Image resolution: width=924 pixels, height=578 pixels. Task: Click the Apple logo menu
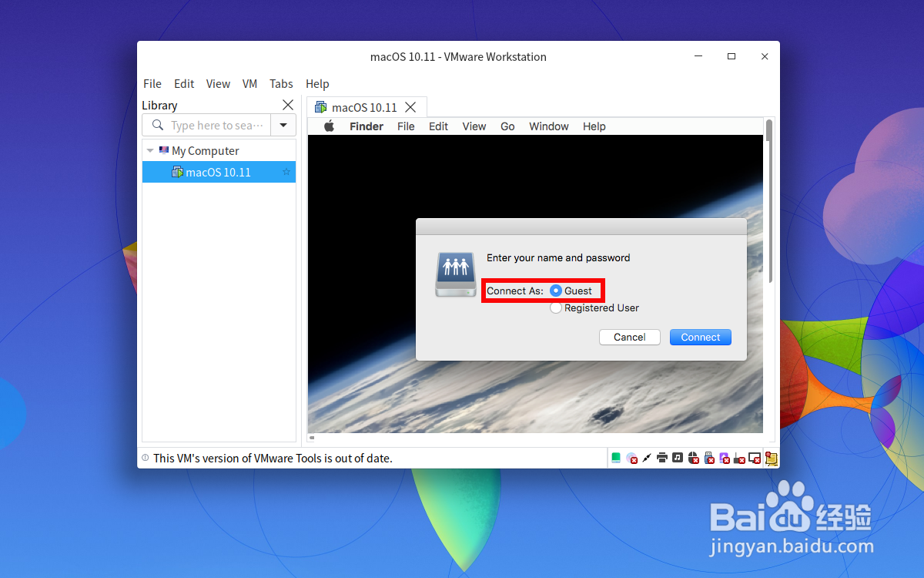329,126
